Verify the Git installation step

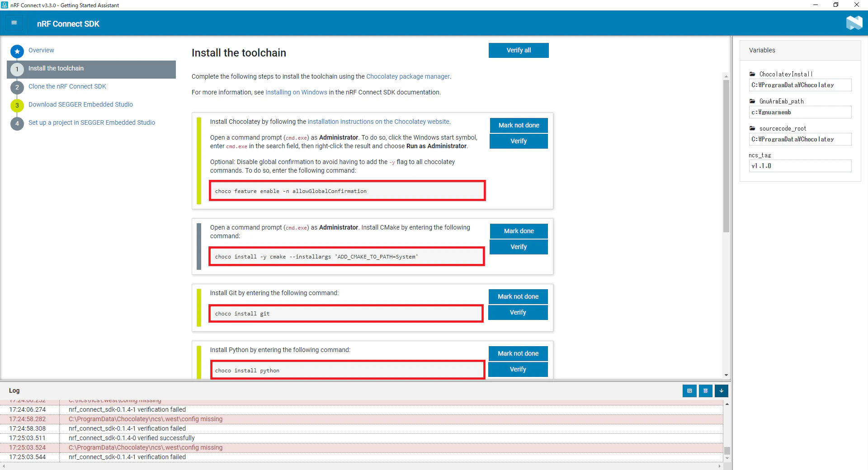pyautogui.click(x=518, y=312)
